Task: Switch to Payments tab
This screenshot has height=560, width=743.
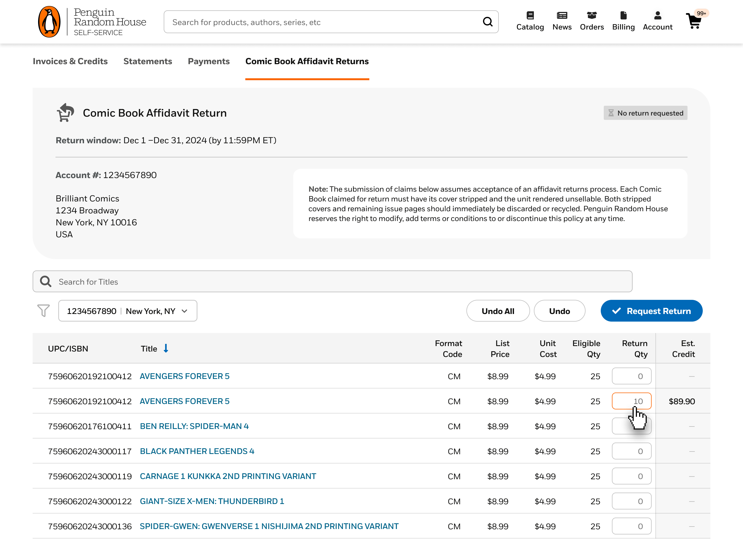Action: (209, 61)
